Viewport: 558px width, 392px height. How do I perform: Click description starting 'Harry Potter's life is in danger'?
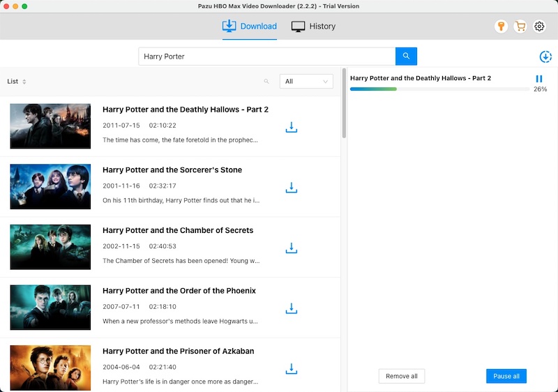(x=181, y=382)
